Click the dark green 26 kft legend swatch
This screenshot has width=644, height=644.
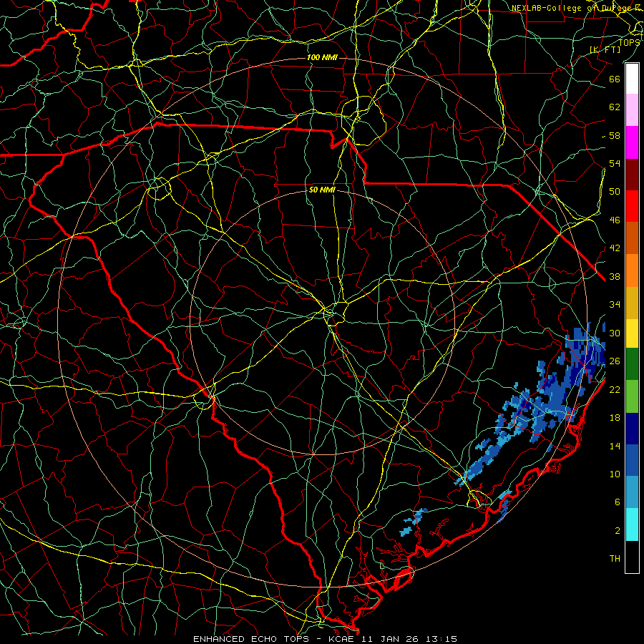[632, 364]
